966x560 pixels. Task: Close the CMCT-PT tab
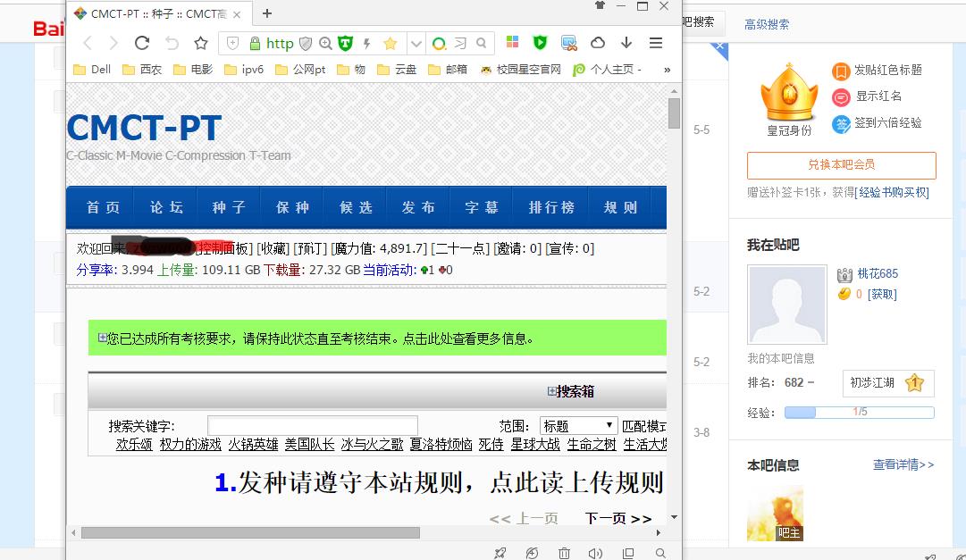pyautogui.click(x=237, y=14)
